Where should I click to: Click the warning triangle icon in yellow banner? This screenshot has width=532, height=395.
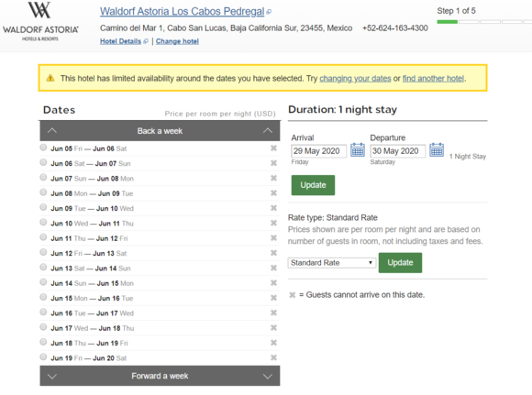coord(50,78)
